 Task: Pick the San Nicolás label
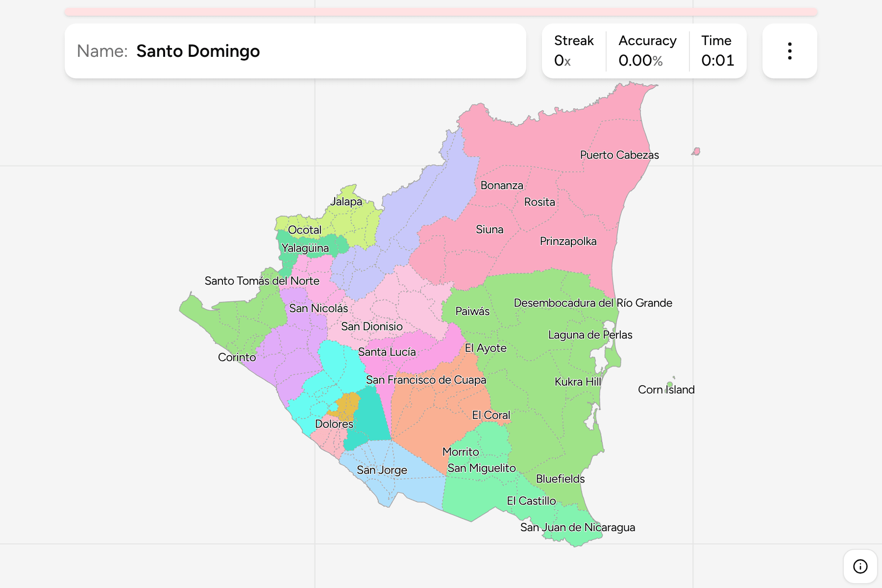pyautogui.click(x=318, y=308)
